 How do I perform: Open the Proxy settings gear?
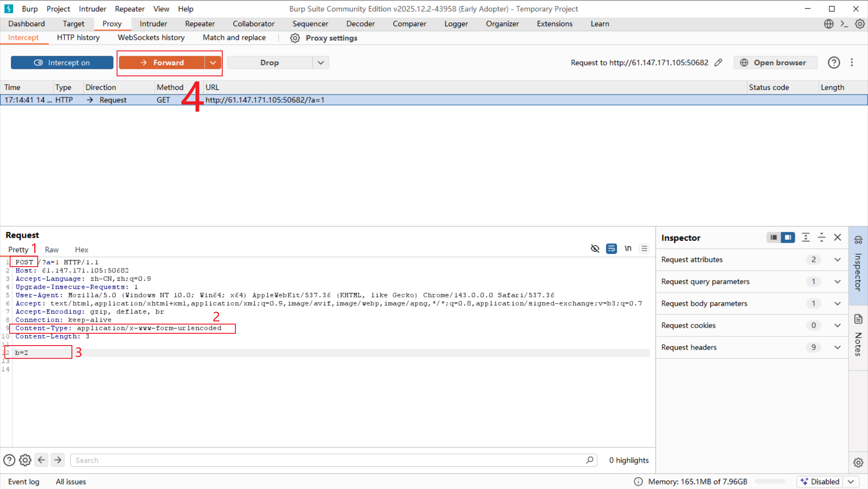point(295,38)
